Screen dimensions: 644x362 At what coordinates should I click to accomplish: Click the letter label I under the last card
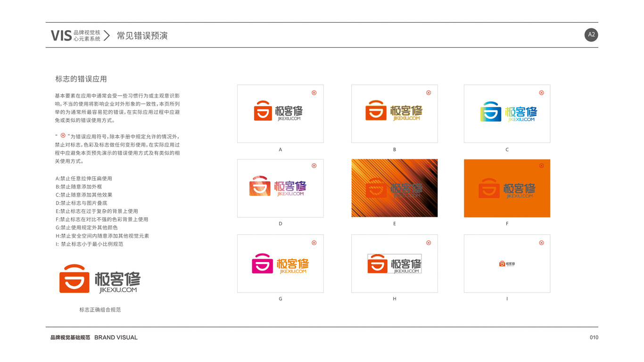coord(507,299)
